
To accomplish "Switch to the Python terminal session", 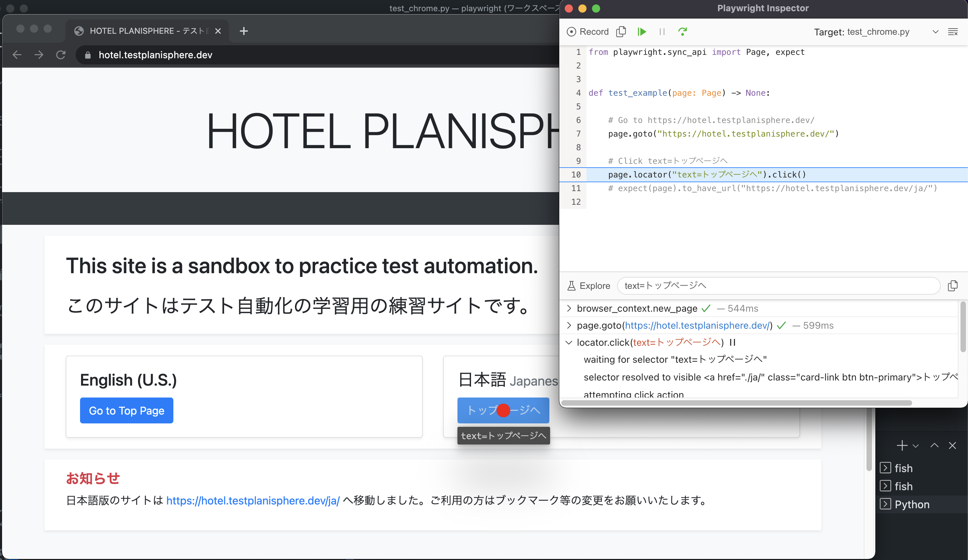I will pyautogui.click(x=912, y=504).
